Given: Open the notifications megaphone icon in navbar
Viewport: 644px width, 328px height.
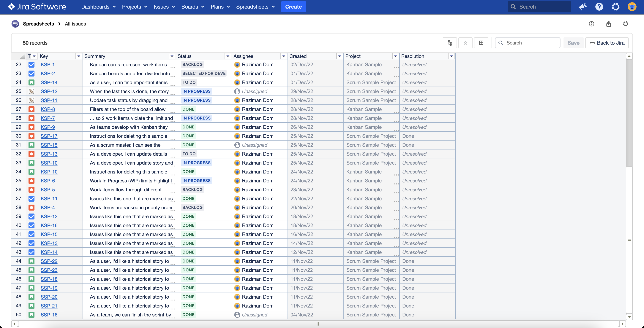Looking at the screenshot, I should (583, 7).
